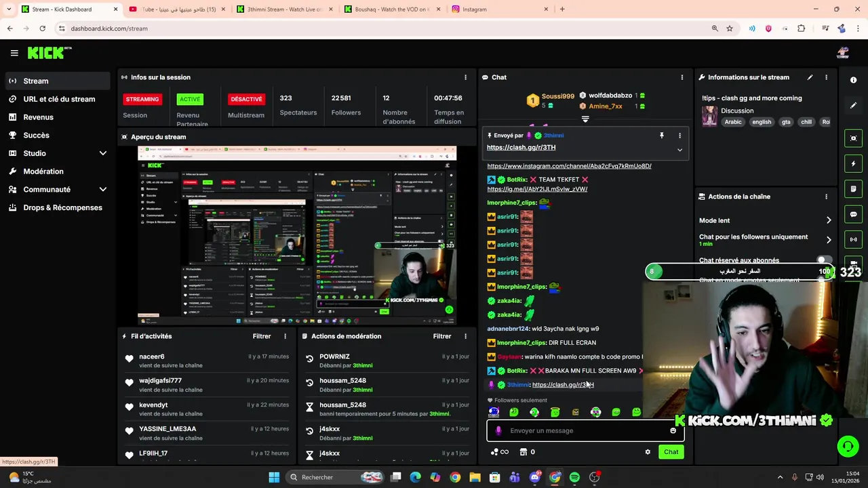Click the english tag chip
The width and height of the screenshot is (868, 488).
pyautogui.click(x=762, y=122)
